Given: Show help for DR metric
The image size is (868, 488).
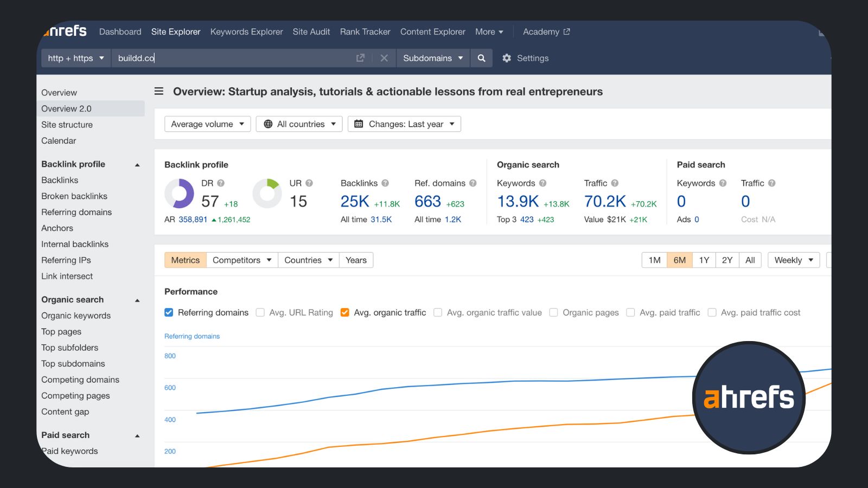Looking at the screenshot, I should click(221, 183).
